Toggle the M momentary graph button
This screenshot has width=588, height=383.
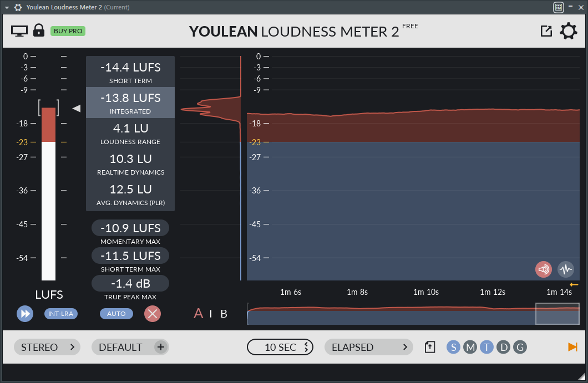(470, 348)
